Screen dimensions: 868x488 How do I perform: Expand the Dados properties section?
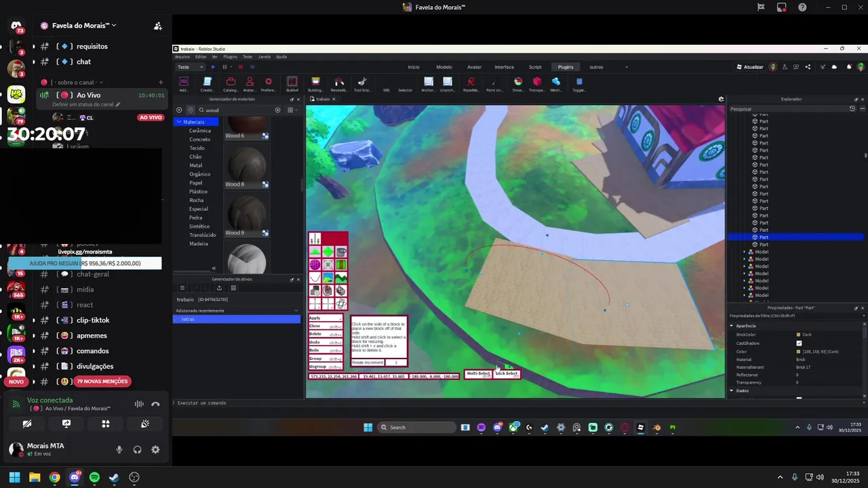point(732,390)
